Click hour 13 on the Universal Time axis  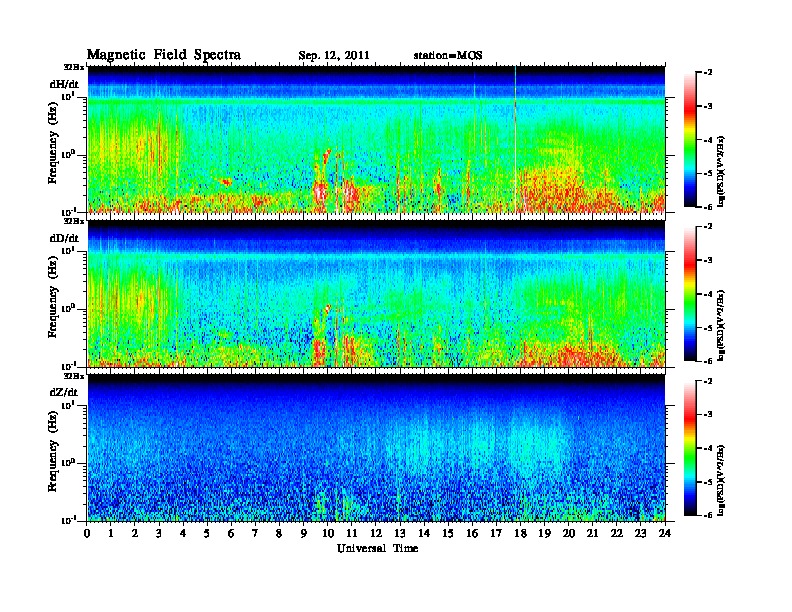(x=401, y=533)
